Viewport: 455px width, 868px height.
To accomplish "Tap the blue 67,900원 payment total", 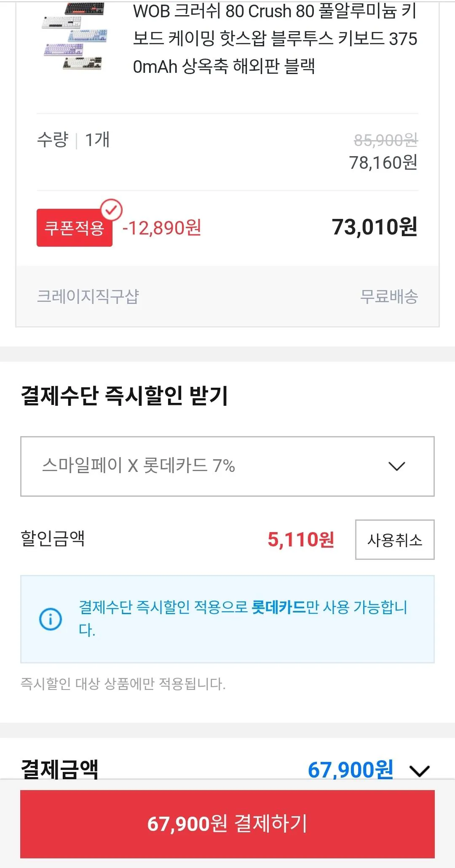I will click(x=351, y=769).
